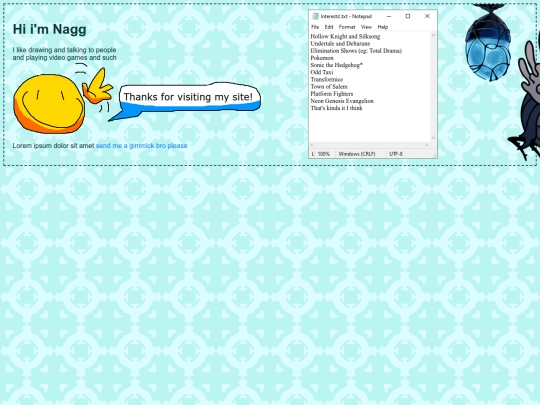Image resolution: width=540 pixels, height=405 pixels.
Task: Maximize the Notepad window
Action: (408, 16)
